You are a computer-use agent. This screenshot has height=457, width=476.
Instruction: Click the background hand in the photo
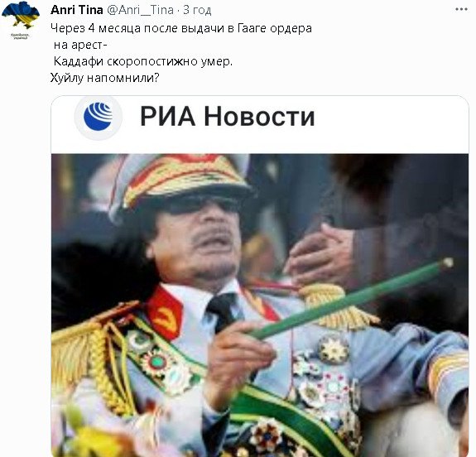point(319,255)
